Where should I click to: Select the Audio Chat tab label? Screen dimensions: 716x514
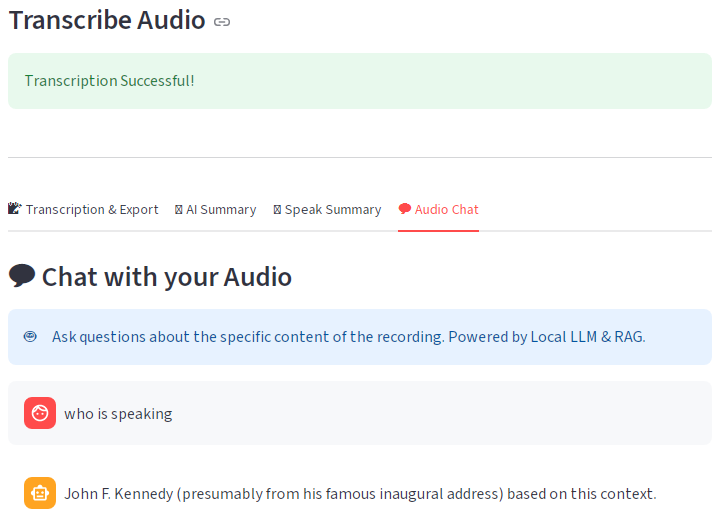(x=447, y=210)
